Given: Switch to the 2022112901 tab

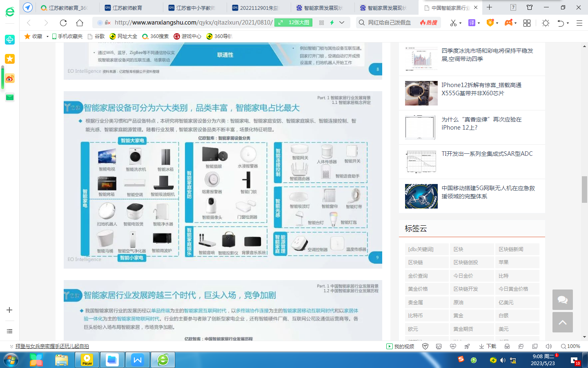Looking at the screenshot, I should (x=256, y=8).
